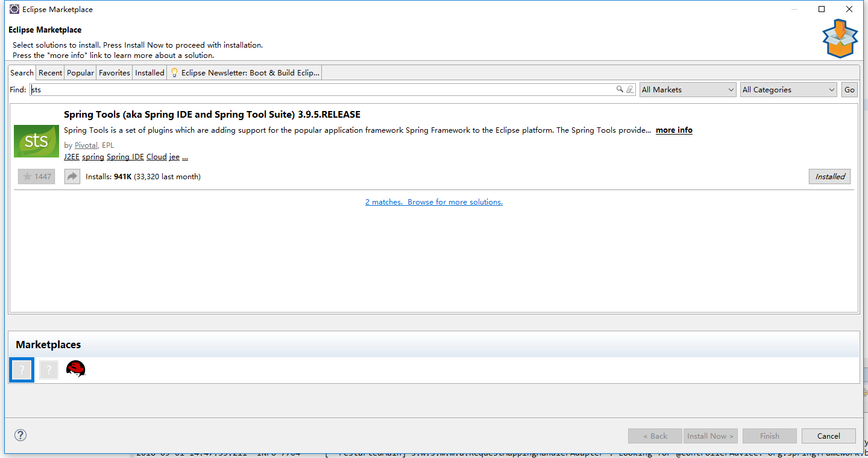
Task: Select the Red Hat marketplace icon
Action: 76,369
